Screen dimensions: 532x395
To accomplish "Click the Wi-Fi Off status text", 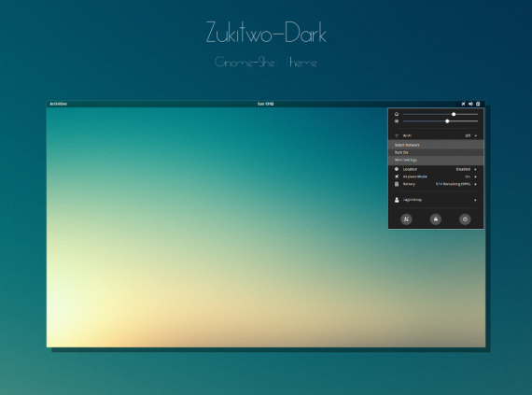I will tap(468, 135).
